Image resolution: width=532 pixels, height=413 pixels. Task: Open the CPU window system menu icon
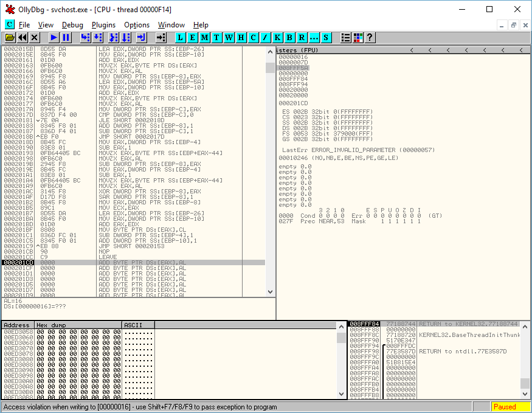tap(10, 24)
